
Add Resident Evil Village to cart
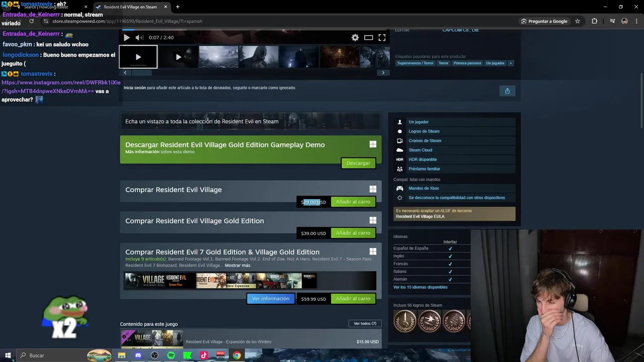[353, 202]
